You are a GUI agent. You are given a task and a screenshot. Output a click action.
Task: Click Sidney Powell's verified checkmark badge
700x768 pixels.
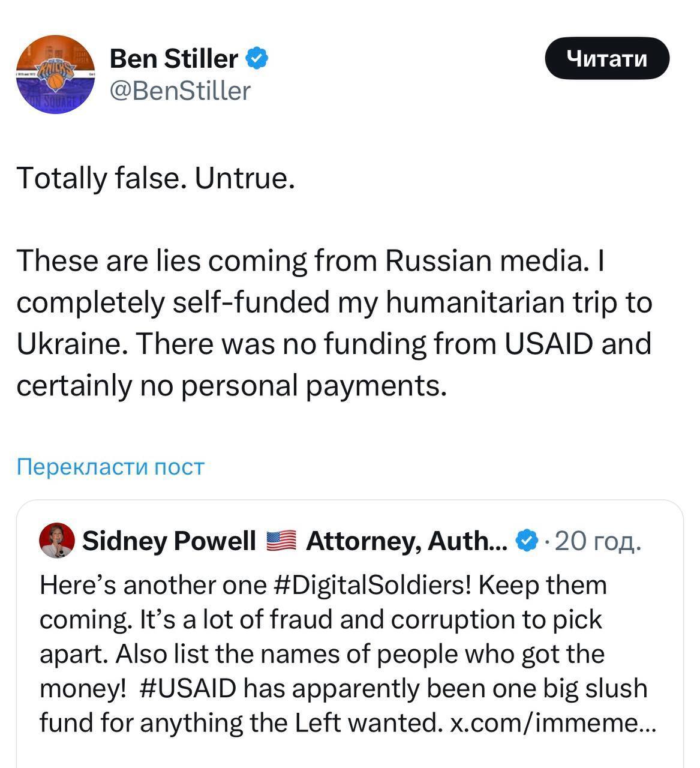click(x=527, y=541)
